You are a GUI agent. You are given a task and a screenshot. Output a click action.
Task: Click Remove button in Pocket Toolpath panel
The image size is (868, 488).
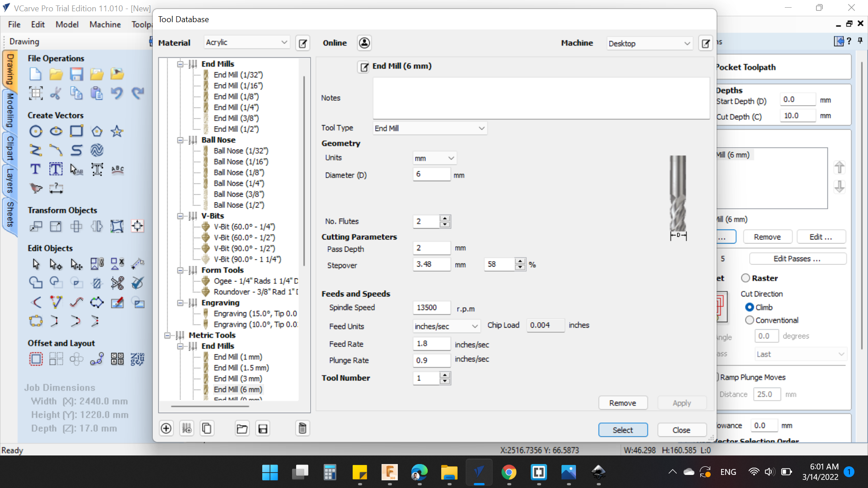pyautogui.click(x=767, y=237)
